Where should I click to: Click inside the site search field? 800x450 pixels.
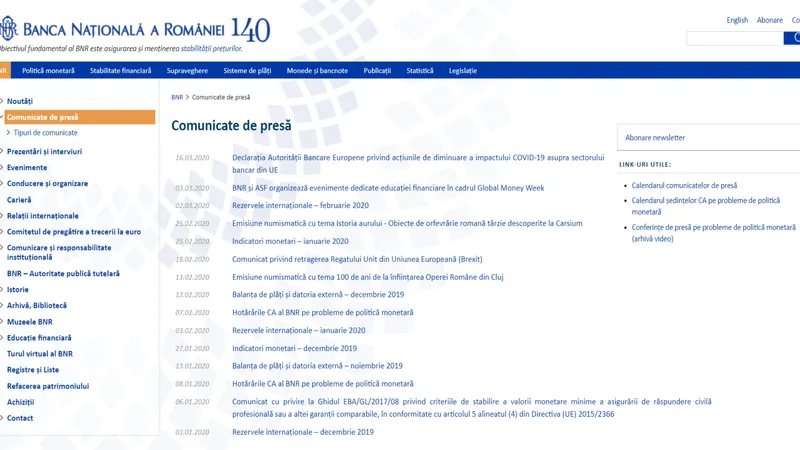click(734, 39)
